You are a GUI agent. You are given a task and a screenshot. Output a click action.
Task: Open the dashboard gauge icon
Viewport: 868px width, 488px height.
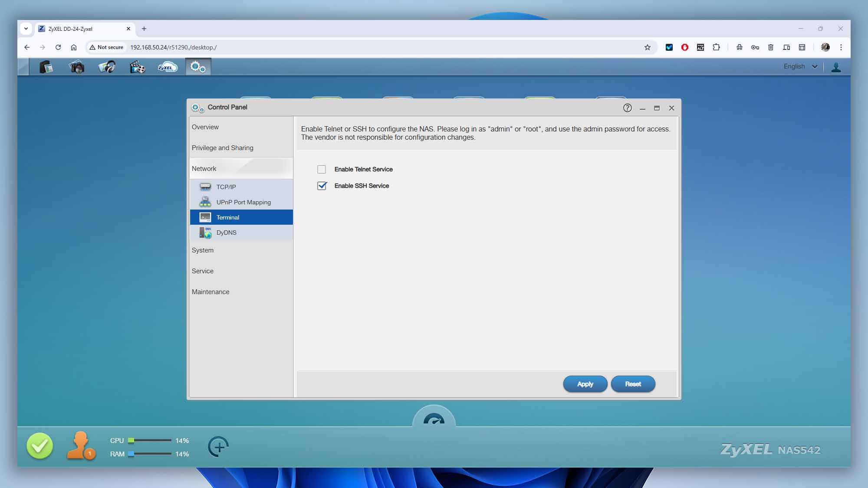pos(434,419)
